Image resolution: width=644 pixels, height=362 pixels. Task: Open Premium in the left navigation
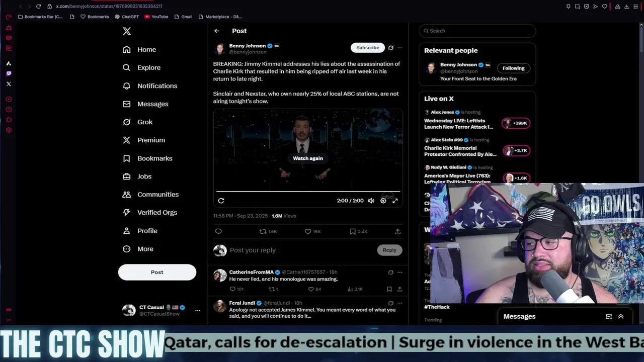click(x=143, y=140)
